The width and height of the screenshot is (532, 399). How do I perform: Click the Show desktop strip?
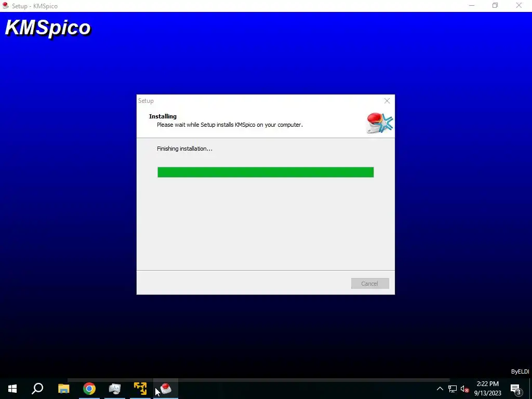530,389
